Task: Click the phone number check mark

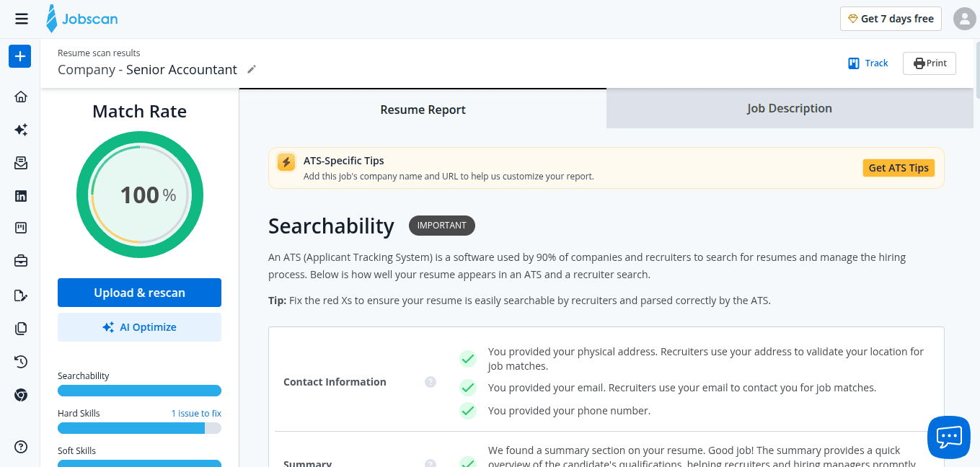Action: coord(468,411)
